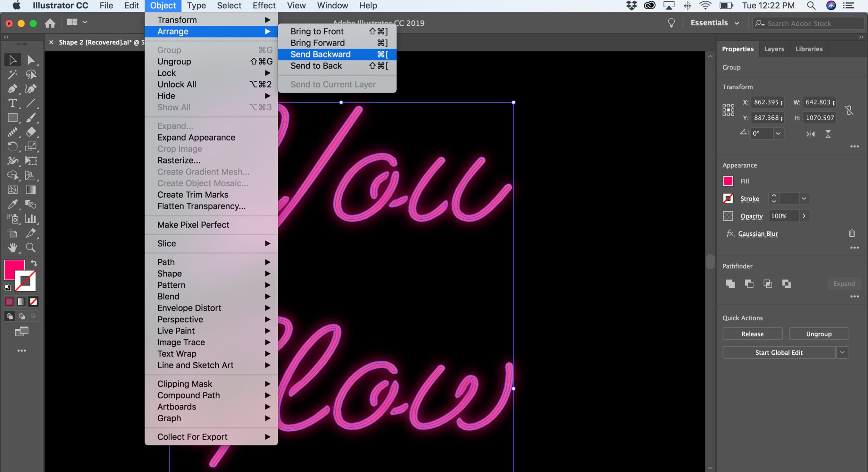Viewport: 868px width, 472px height.
Task: Swap fill and stroke colors
Action: [x=34, y=263]
